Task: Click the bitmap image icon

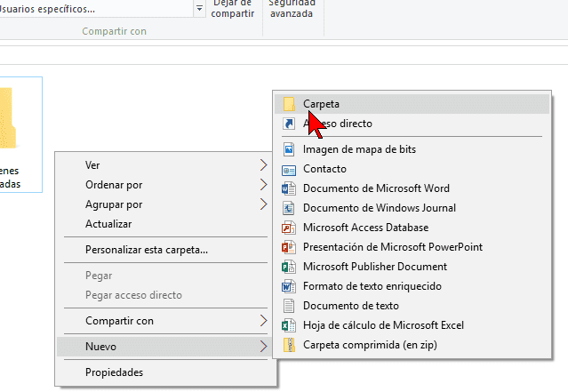Action: (x=287, y=149)
